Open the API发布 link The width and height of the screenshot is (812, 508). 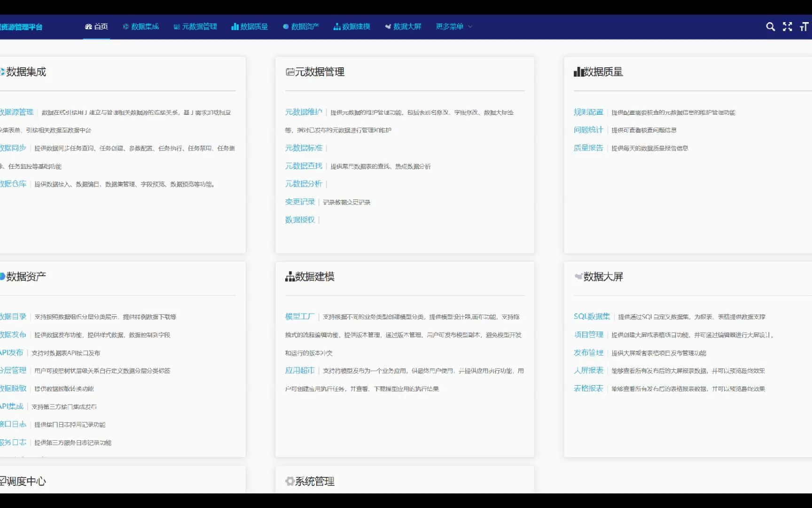(x=12, y=352)
